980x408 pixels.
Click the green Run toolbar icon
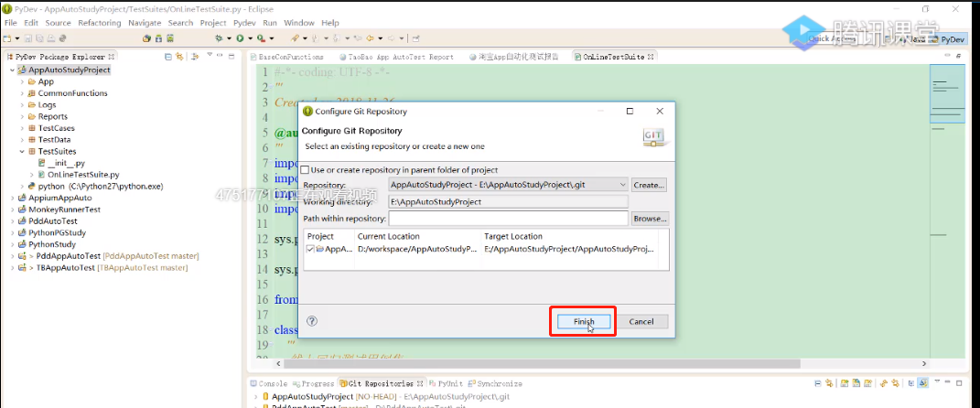coord(240,38)
